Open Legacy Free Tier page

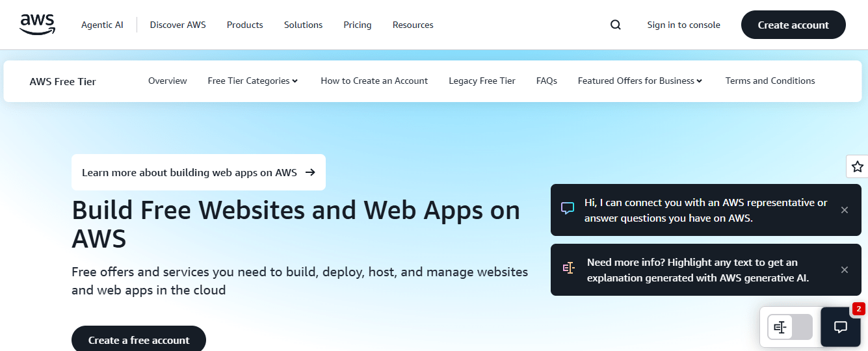tap(482, 81)
